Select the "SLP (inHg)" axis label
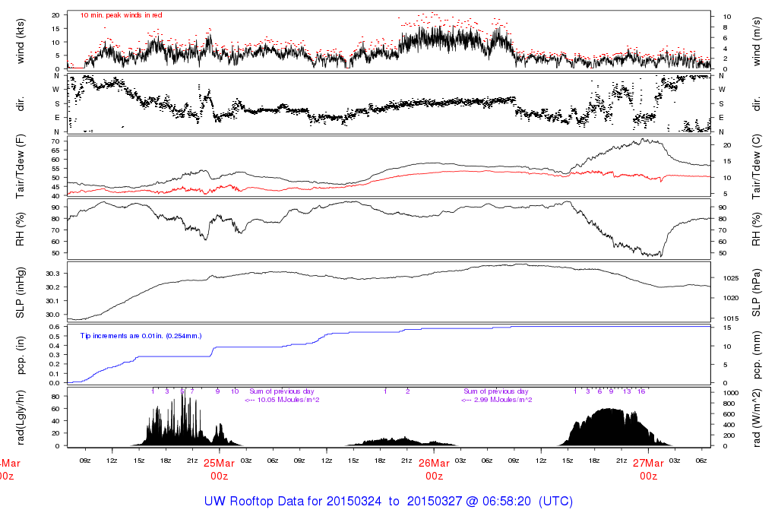 [x=21, y=293]
